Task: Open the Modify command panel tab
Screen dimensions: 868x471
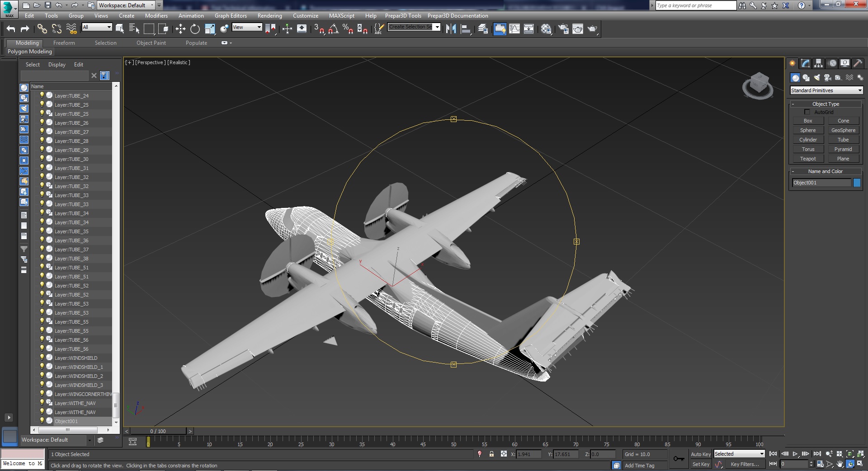Action: [x=805, y=63]
